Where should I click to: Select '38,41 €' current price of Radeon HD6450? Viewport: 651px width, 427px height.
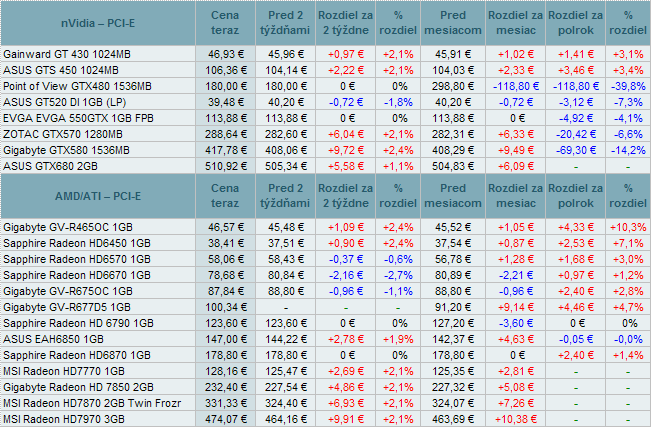coord(226,243)
